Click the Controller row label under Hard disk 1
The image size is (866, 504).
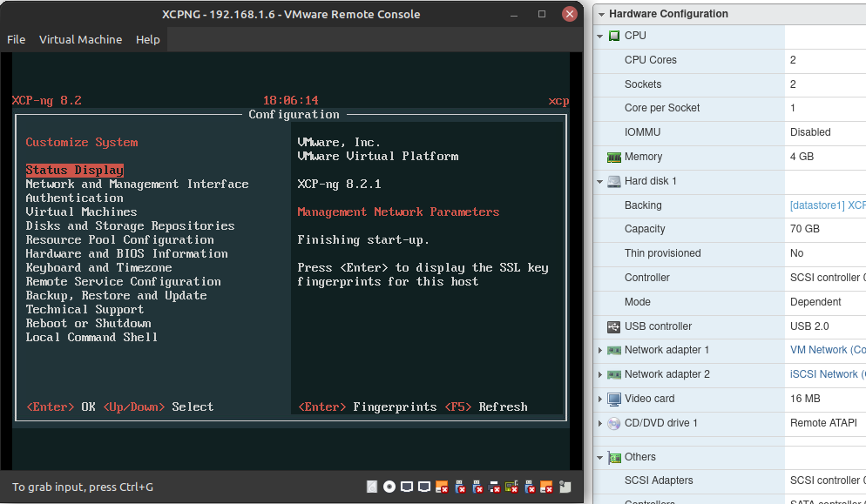click(x=647, y=278)
